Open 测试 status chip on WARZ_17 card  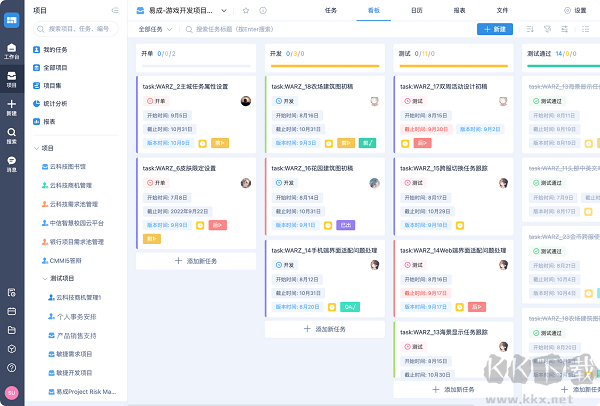(413, 101)
